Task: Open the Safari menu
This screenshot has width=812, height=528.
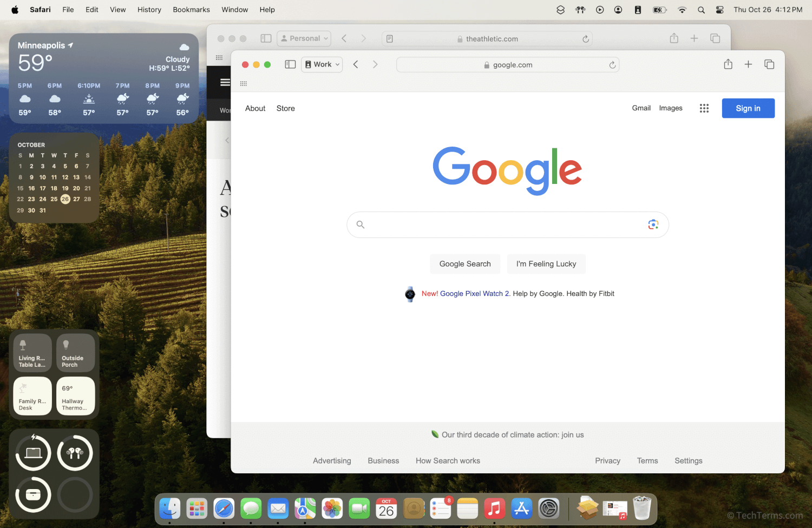Action: pos(40,10)
